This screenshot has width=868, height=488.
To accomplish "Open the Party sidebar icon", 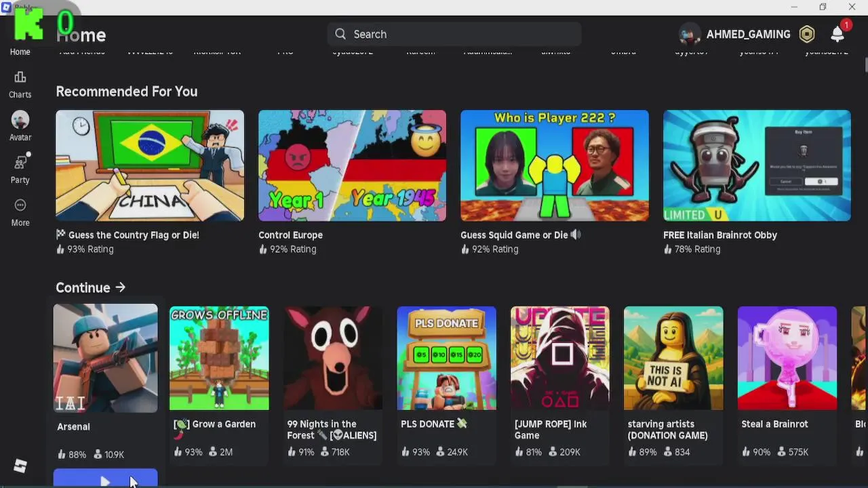I will point(20,163).
